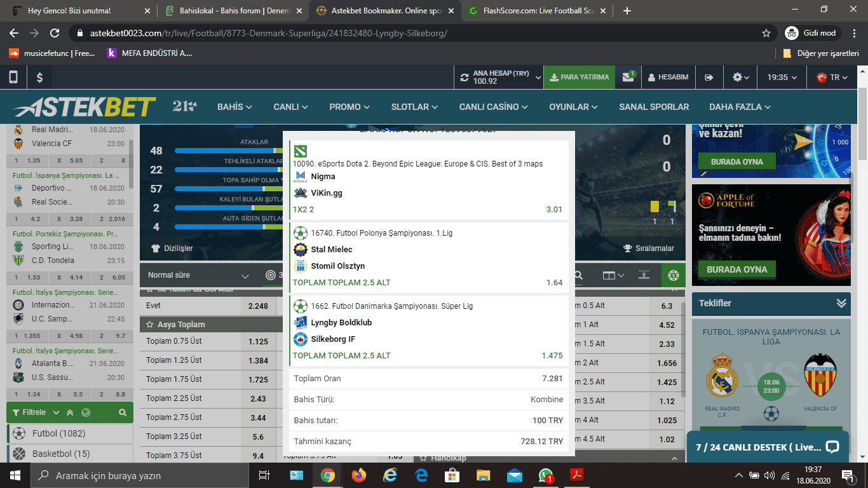Open the mobile version phone icon

(13, 78)
